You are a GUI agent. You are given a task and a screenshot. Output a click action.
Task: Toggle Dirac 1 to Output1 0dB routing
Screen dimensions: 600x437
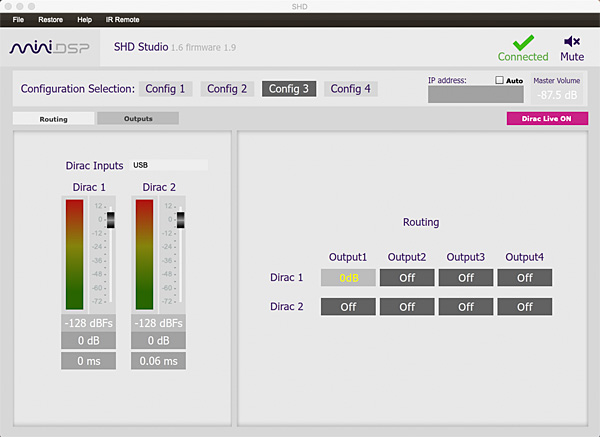click(x=348, y=278)
